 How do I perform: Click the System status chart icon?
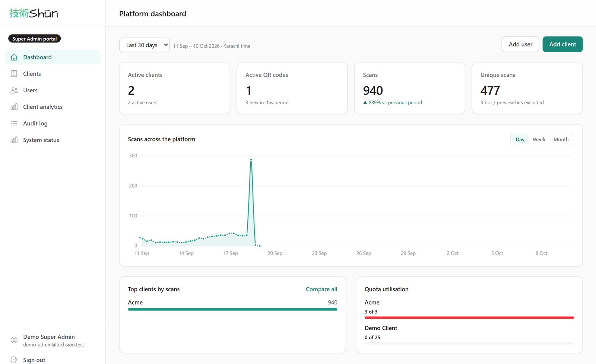pos(14,140)
